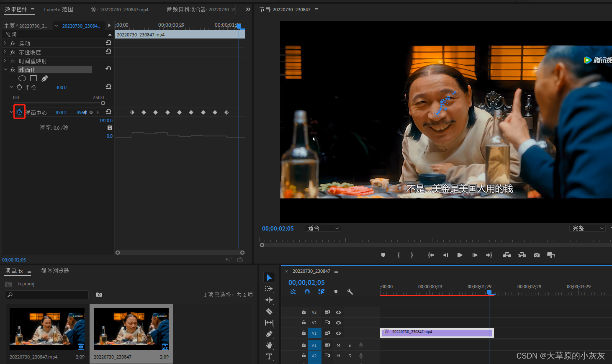
Task: Click the Lift button
Action: (507, 255)
